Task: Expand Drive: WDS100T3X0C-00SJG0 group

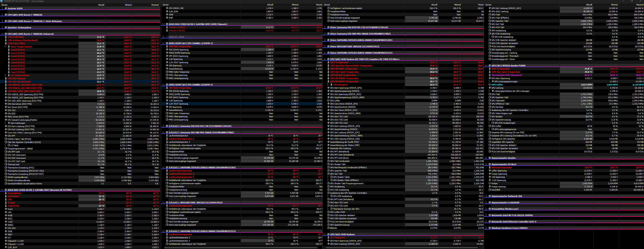Action: coord(325,46)
